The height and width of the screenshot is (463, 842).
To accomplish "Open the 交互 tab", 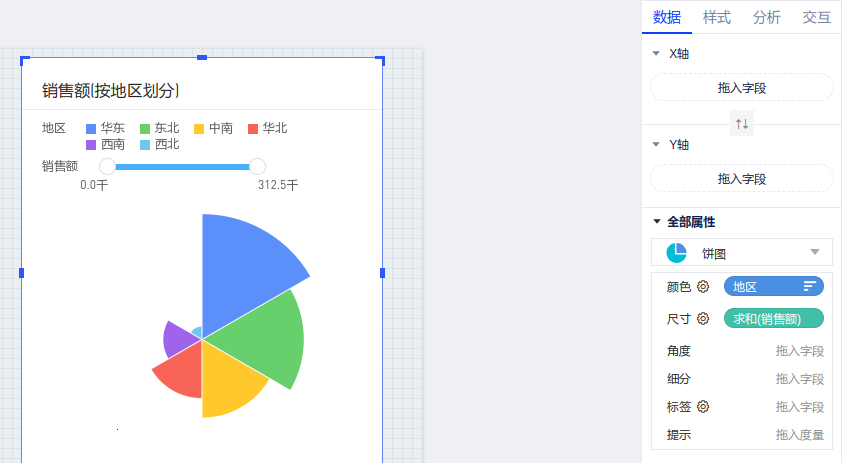I will click(816, 17).
